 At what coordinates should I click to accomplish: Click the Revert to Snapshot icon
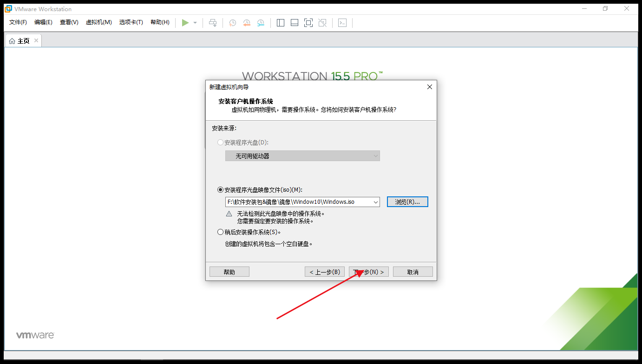(x=247, y=23)
